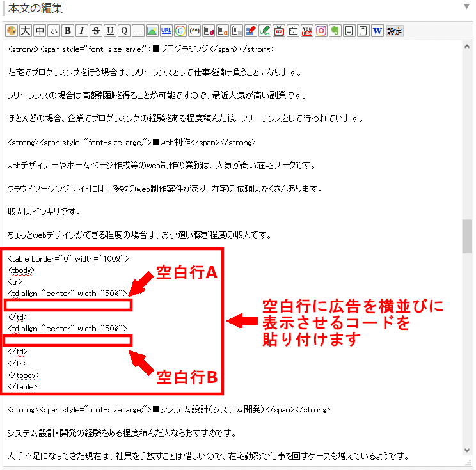Insert Instagram post
The image size is (476, 470).
(x=321, y=31)
